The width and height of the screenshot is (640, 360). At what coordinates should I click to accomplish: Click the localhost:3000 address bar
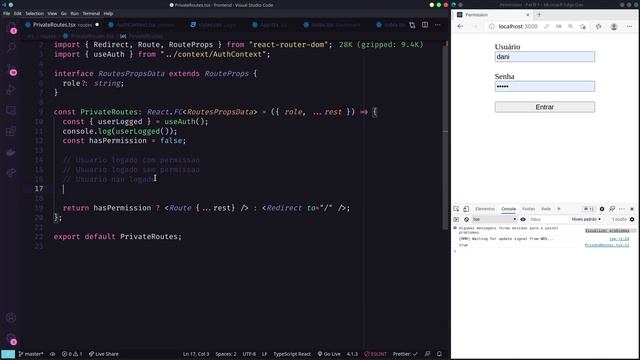[518, 27]
